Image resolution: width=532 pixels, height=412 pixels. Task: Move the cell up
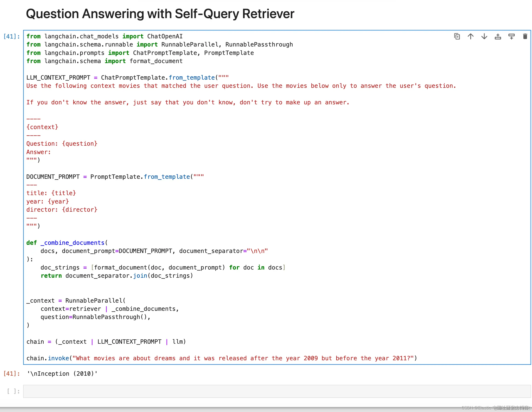pyautogui.click(x=471, y=37)
